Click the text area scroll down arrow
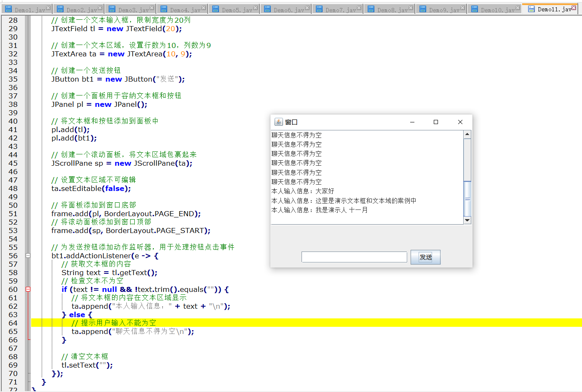This screenshot has height=392, width=582. point(467,220)
